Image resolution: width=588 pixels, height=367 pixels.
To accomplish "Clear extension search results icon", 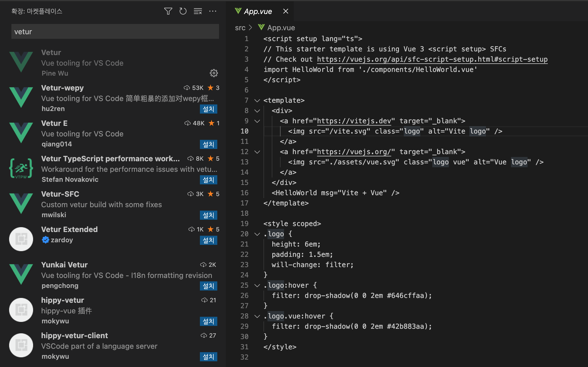I will [x=198, y=11].
